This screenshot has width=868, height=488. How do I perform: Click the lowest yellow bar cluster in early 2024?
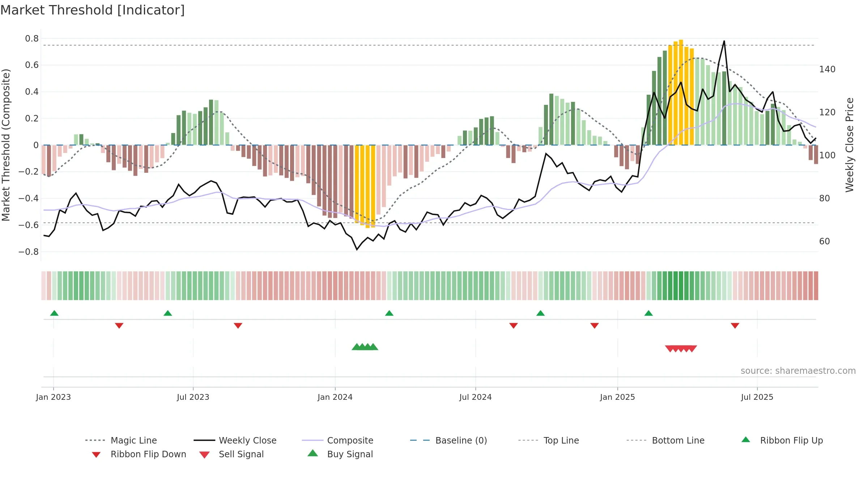click(365, 186)
